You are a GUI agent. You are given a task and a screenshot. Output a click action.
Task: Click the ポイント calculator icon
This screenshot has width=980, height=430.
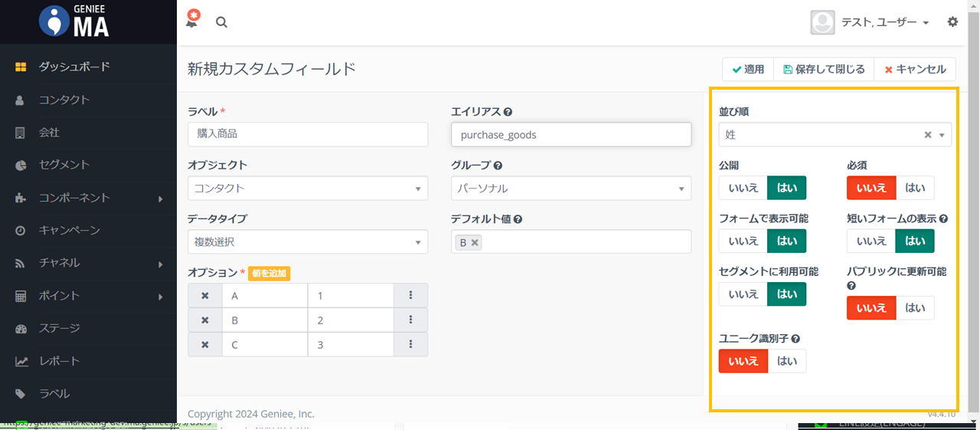pyautogui.click(x=21, y=296)
